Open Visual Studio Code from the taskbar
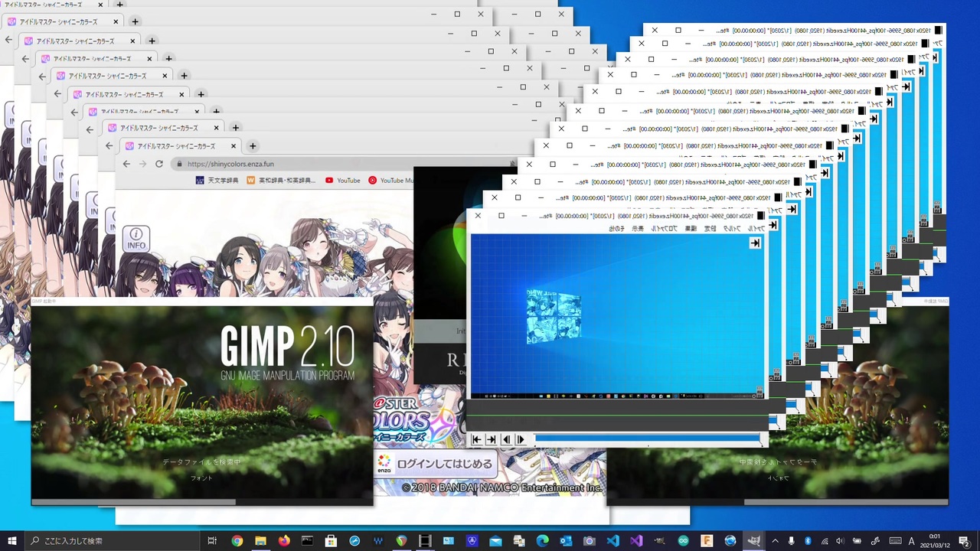This screenshot has height=551, width=980. click(612, 541)
